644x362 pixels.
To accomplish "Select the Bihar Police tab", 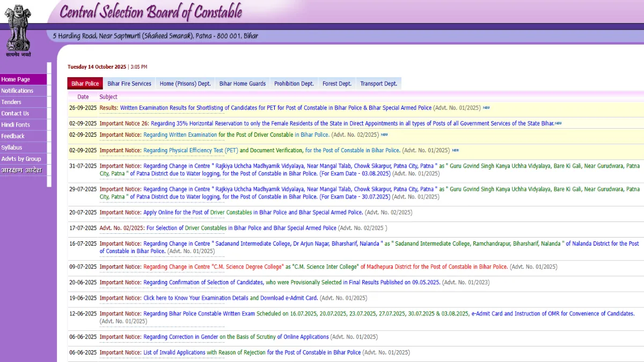I will 85,84.
